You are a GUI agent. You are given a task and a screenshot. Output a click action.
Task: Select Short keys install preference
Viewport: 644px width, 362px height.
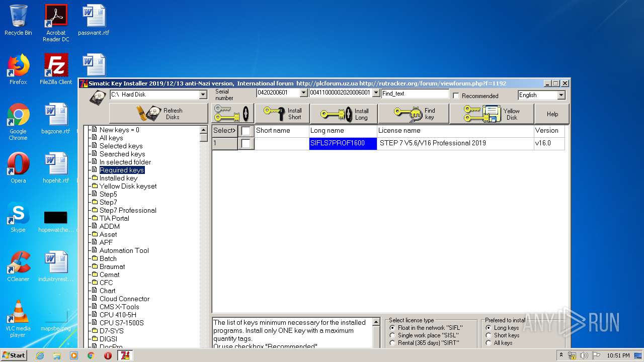[x=488, y=335]
